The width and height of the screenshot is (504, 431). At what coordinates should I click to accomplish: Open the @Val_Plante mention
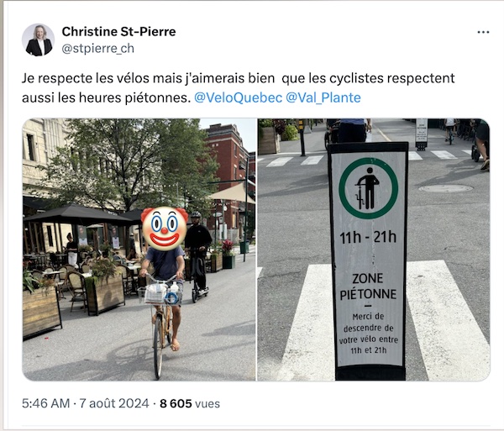click(323, 97)
